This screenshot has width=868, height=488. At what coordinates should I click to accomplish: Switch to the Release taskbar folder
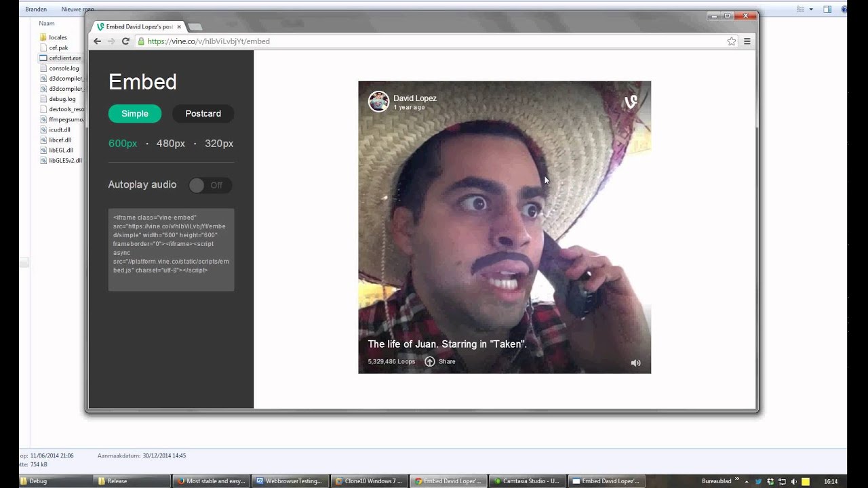pyautogui.click(x=133, y=481)
